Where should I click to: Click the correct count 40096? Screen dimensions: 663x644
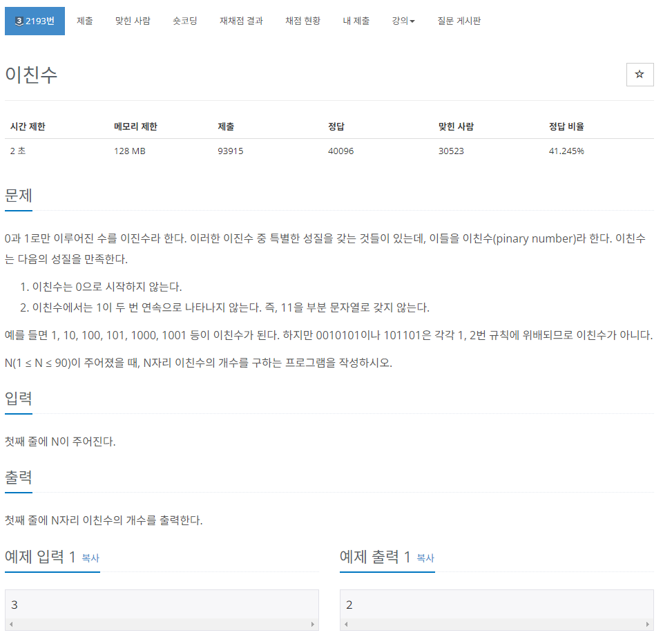(x=340, y=151)
